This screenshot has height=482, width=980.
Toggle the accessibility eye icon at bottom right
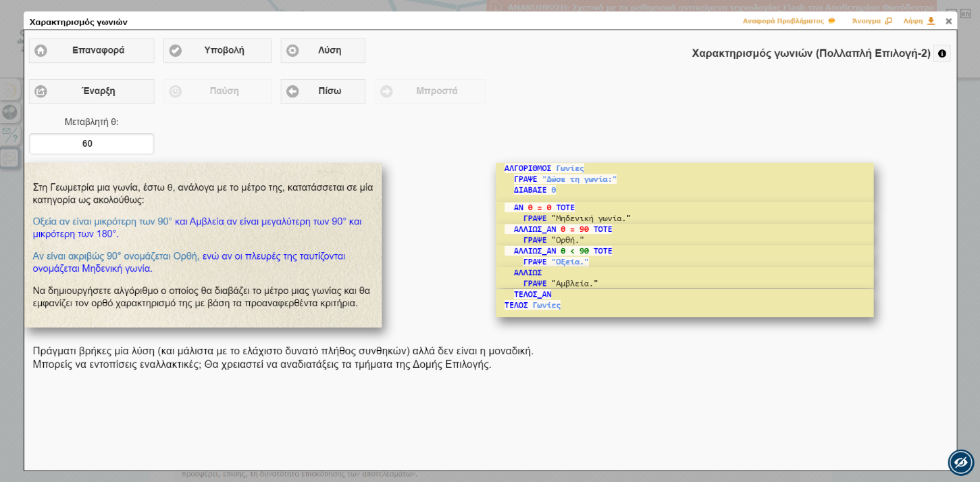tap(960, 462)
